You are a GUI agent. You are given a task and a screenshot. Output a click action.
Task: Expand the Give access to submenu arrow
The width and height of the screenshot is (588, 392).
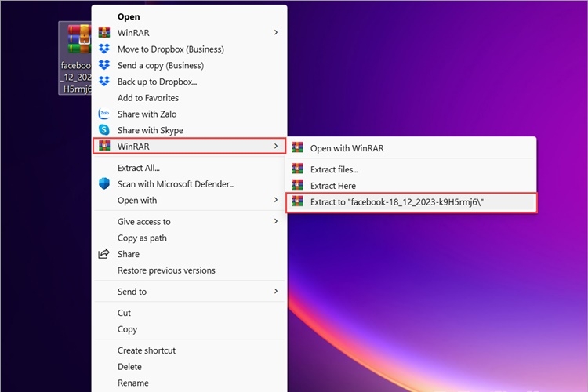coord(276,221)
